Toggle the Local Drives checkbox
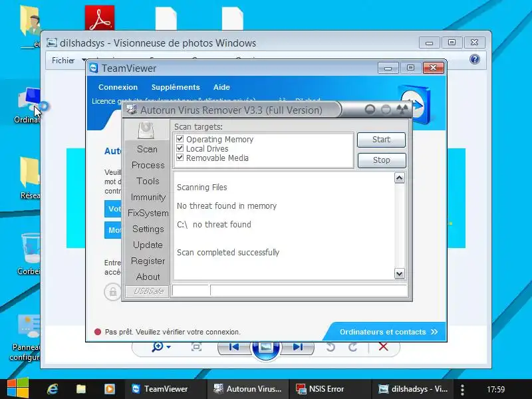This screenshot has width=532, height=399. click(x=180, y=148)
